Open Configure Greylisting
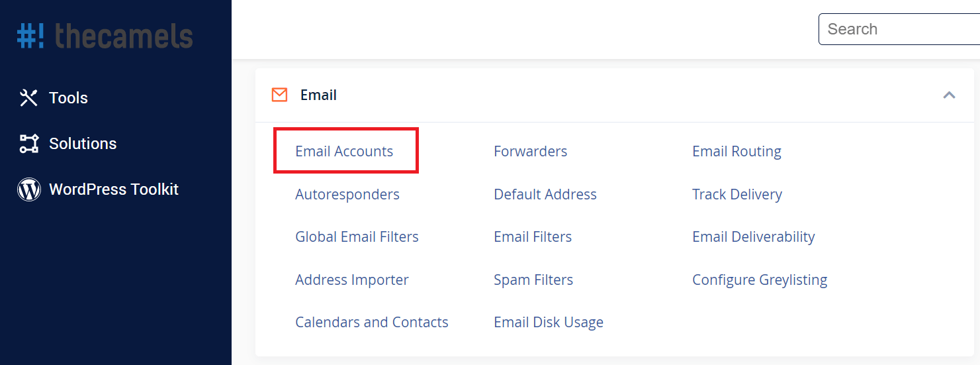 [760, 280]
